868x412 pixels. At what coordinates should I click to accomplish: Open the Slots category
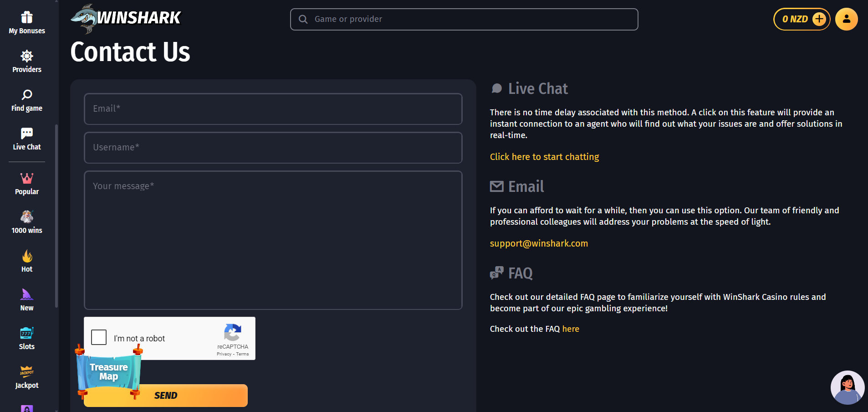[27, 339]
